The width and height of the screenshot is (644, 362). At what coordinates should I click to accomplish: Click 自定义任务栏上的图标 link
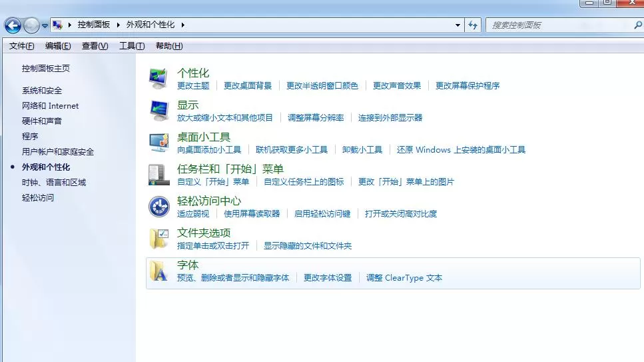[x=304, y=182]
